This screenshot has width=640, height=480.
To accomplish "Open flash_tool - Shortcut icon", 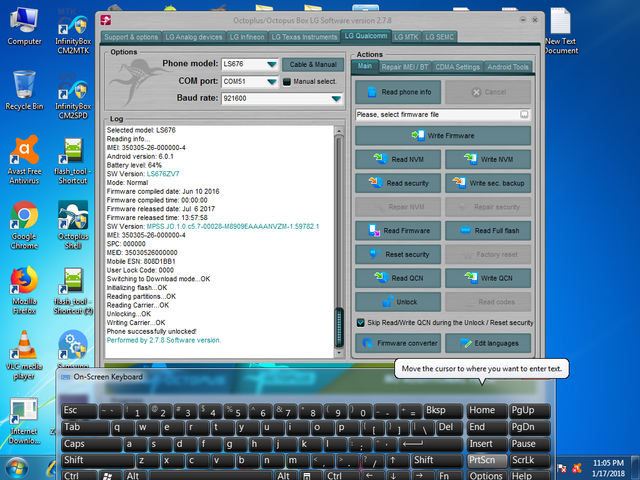I will coord(73,161).
